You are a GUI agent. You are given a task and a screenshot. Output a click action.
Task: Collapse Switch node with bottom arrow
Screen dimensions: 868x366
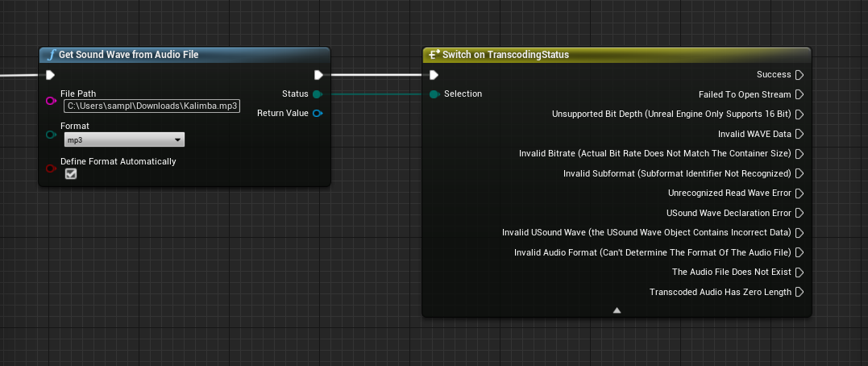pyautogui.click(x=617, y=310)
